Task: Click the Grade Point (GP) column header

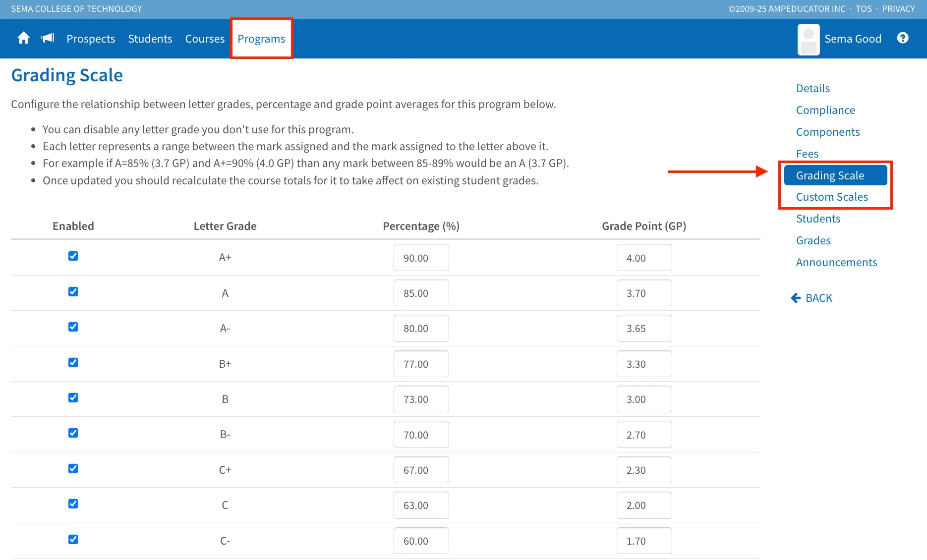Action: [644, 226]
